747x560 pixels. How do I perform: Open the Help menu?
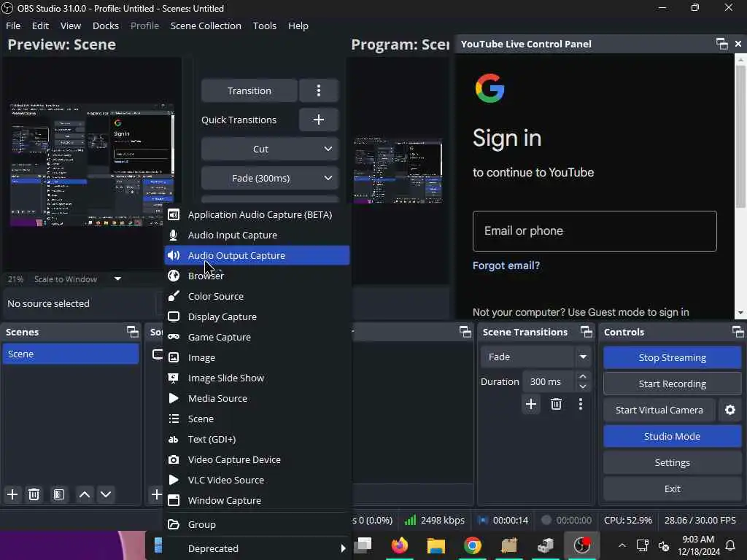(x=298, y=26)
